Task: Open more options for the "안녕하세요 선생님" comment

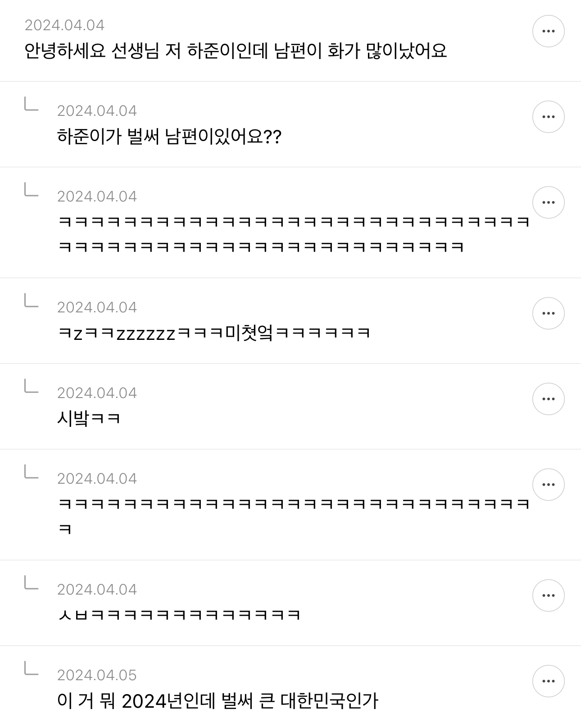Action: (548, 31)
